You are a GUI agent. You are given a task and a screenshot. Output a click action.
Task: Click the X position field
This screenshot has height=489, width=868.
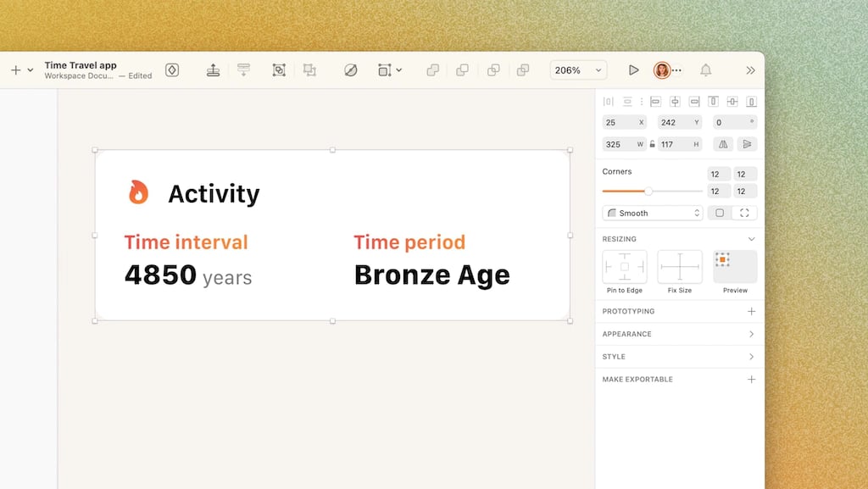click(625, 122)
